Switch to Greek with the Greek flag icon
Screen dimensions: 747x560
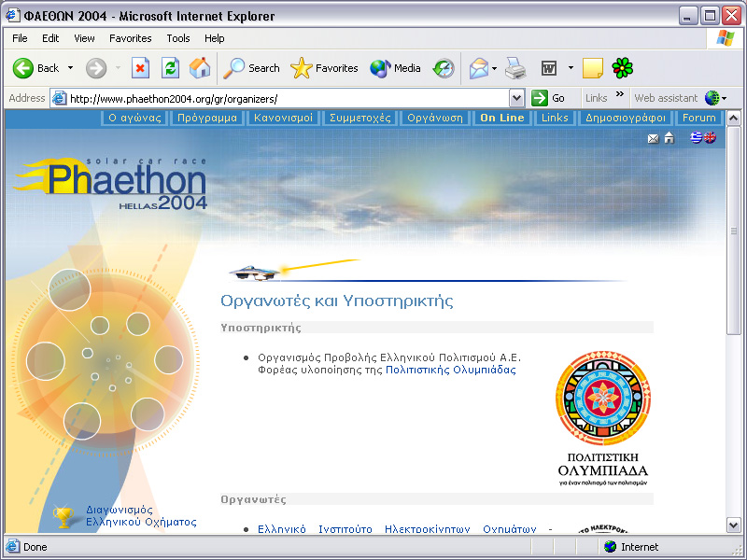coord(697,137)
